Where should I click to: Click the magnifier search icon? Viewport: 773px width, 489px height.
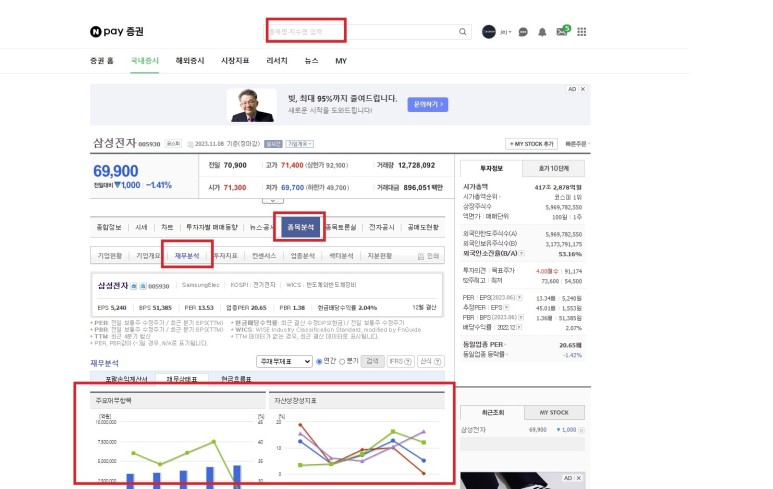coord(462,32)
